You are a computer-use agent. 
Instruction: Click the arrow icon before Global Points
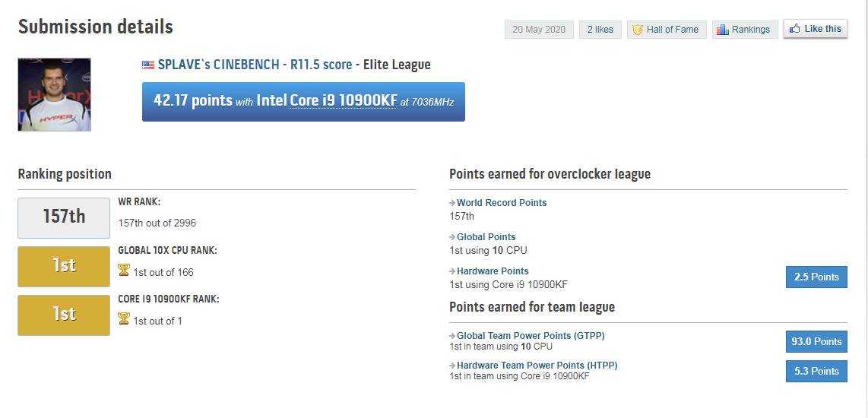[x=452, y=238]
